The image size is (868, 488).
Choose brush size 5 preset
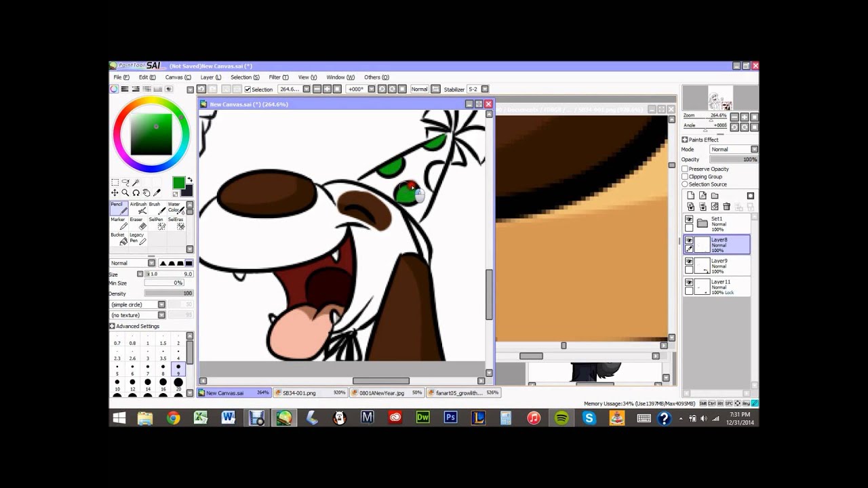[117, 370]
